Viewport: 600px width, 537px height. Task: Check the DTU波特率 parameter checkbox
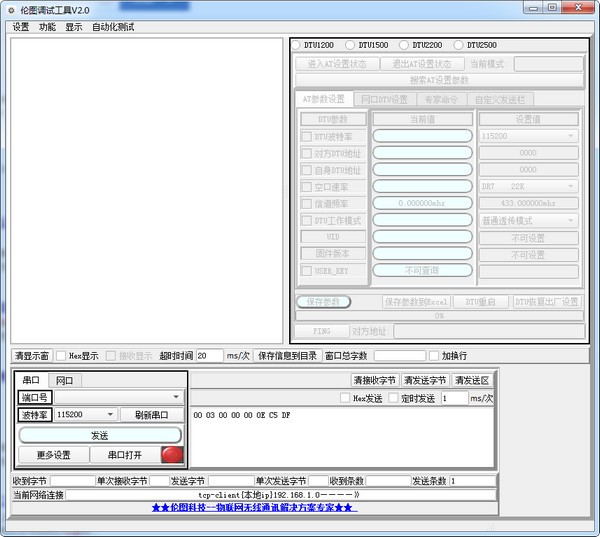pyautogui.click(x=307, y=137)
